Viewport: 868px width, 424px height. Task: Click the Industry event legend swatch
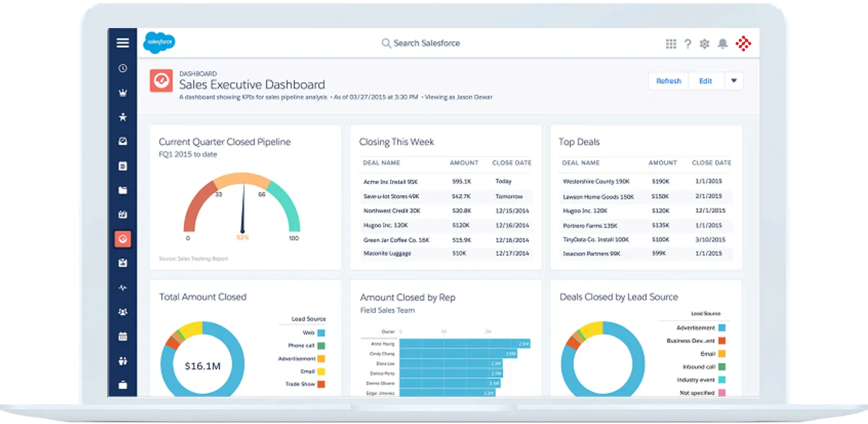click(x=722, y=380)
